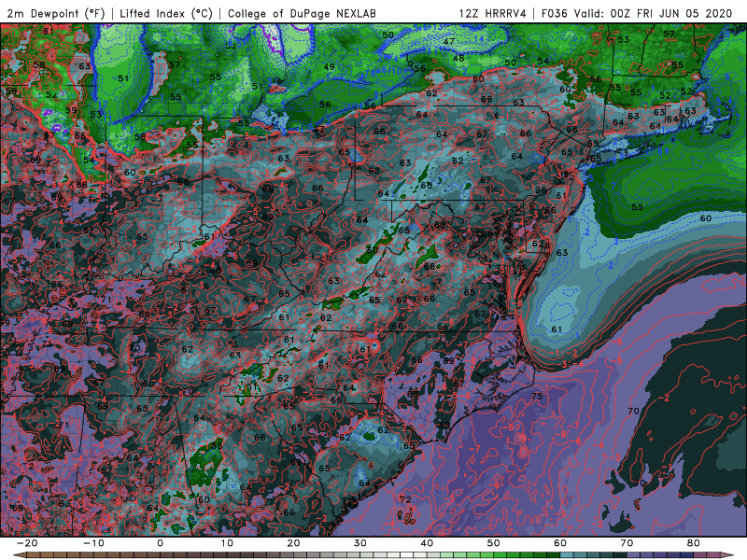
Task: Click the '2m Dewpoint (°F)' header label
Action: click(56, 13)
